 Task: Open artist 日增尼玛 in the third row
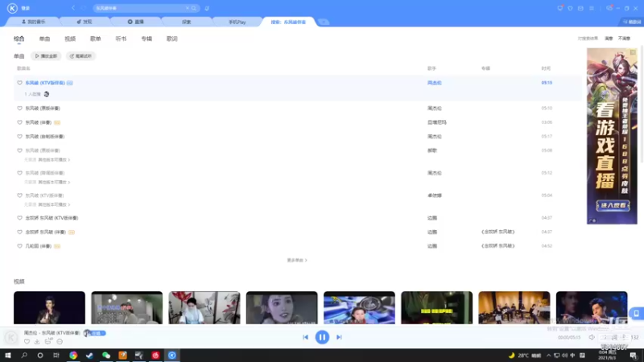436,122
